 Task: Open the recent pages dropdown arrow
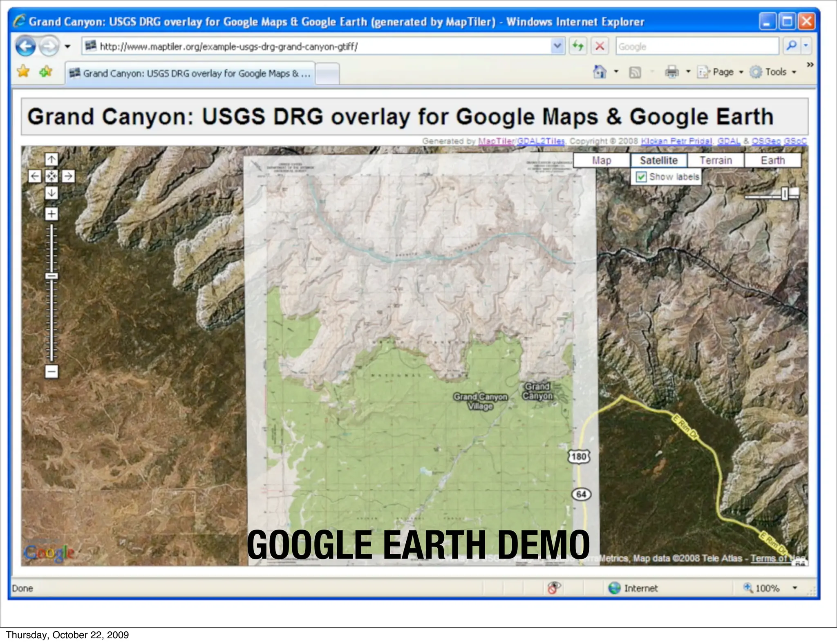click(68, 46)
